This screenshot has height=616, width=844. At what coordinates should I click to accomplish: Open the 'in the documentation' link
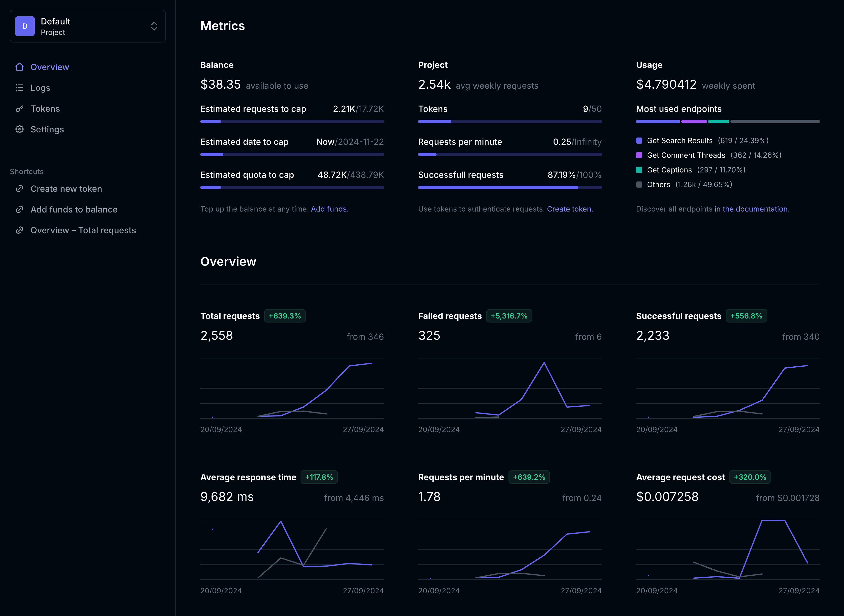(x=751, y=209)
